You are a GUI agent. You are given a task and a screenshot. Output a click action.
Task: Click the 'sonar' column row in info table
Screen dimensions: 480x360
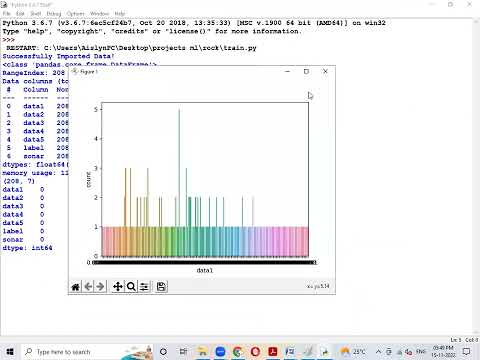[36, 156]
